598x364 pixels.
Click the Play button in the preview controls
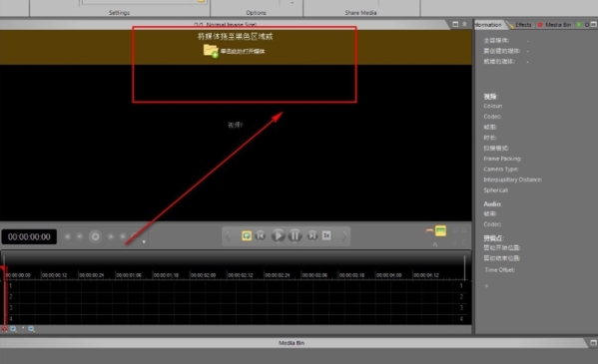(278, 236)
